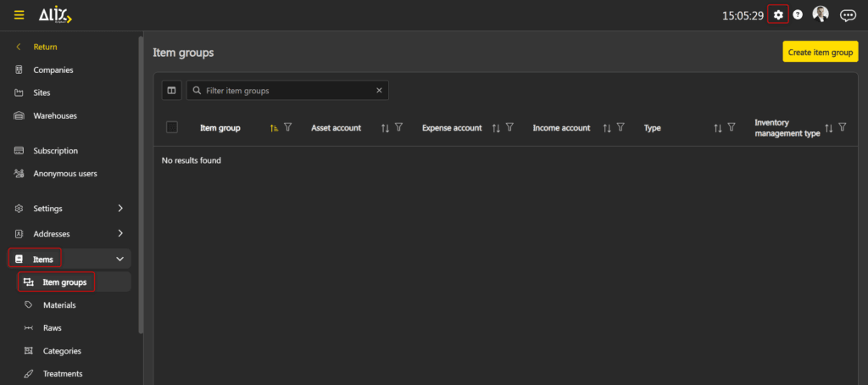This screenshot has height=385, width=868.
Task: Open the chat messages icon
Action: pos(847,15)
